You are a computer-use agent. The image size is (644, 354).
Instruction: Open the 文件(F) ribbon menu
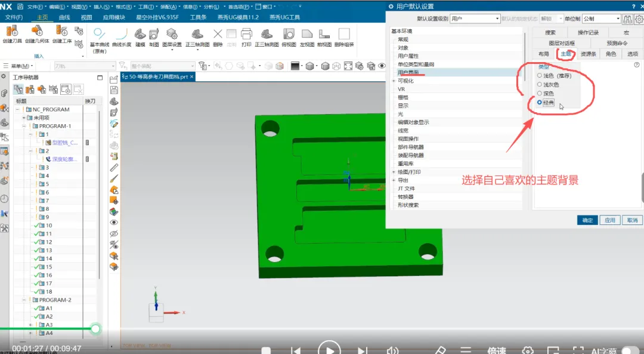[14, 17]
